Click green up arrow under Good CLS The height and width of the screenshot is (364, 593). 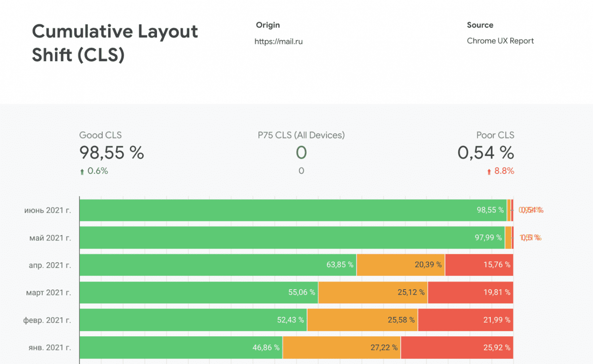[82, 172]
